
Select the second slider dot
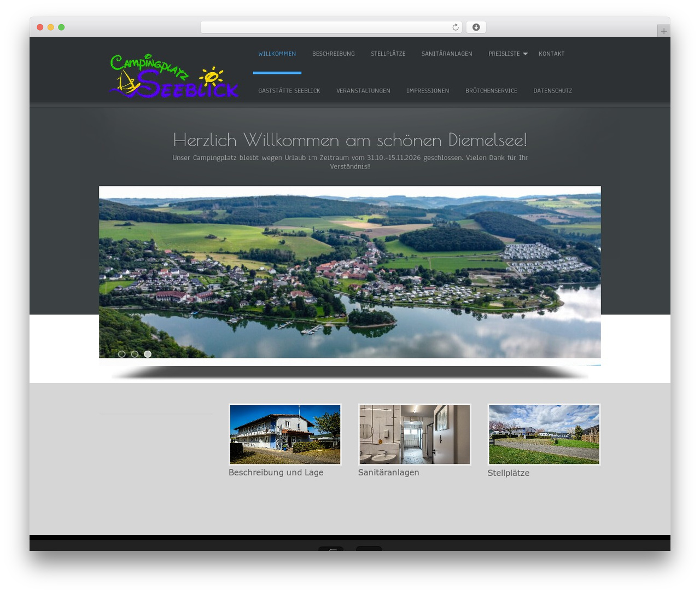click(x=135, y=354)
